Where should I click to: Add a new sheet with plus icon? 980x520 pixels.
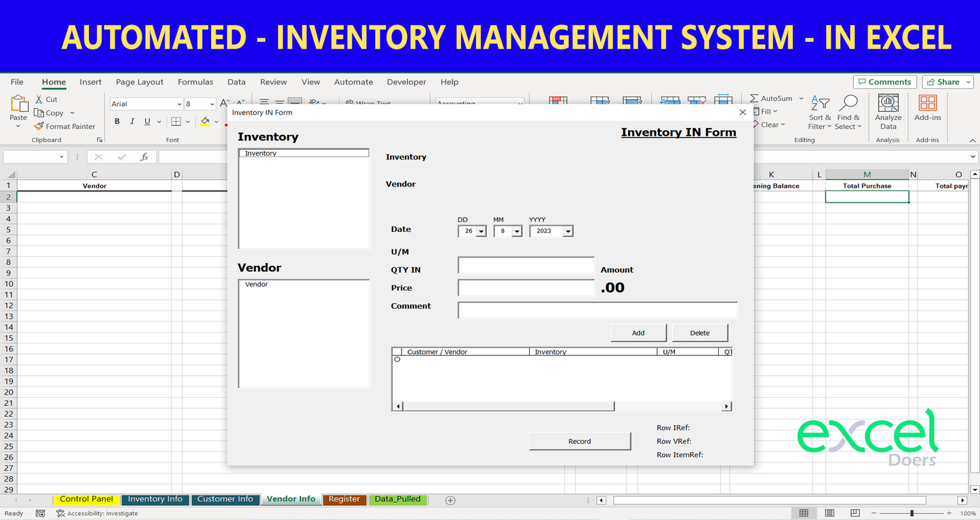pos(450,500)
